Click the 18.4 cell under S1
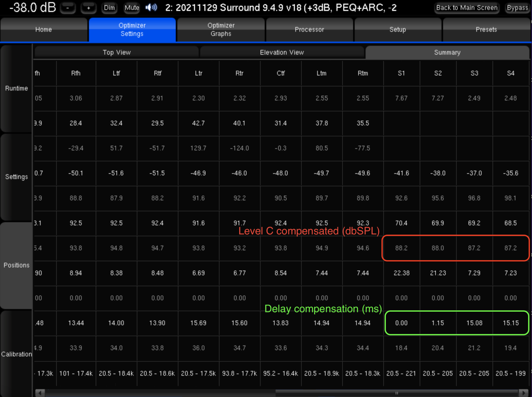Viewport: 532px width, 397px height. pyautogui.click(x=401, y=348)
